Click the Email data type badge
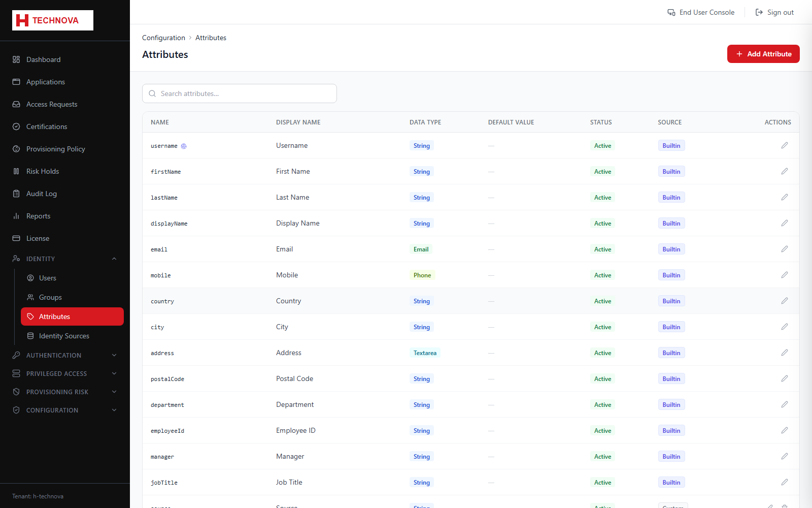812x508 pixels. (x=421, y=249)
